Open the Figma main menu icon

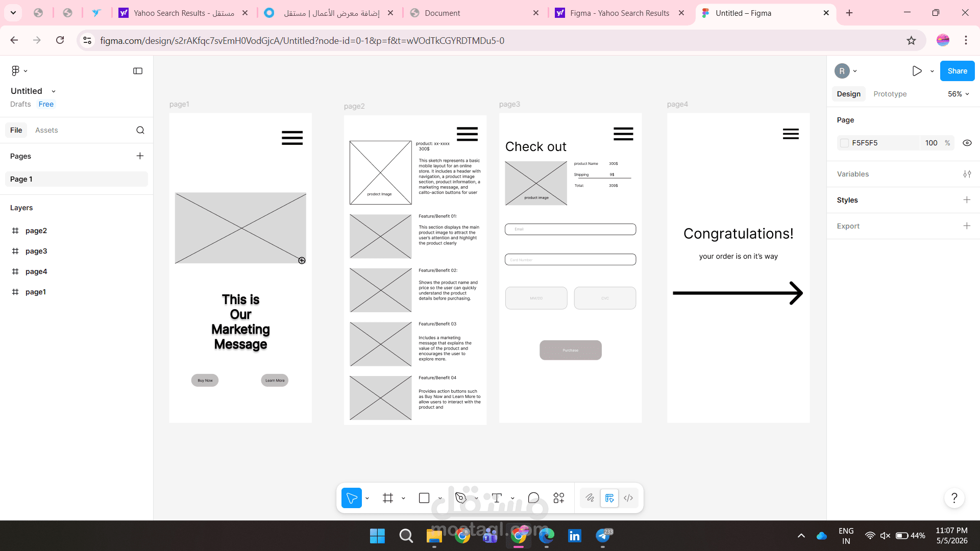15,71
